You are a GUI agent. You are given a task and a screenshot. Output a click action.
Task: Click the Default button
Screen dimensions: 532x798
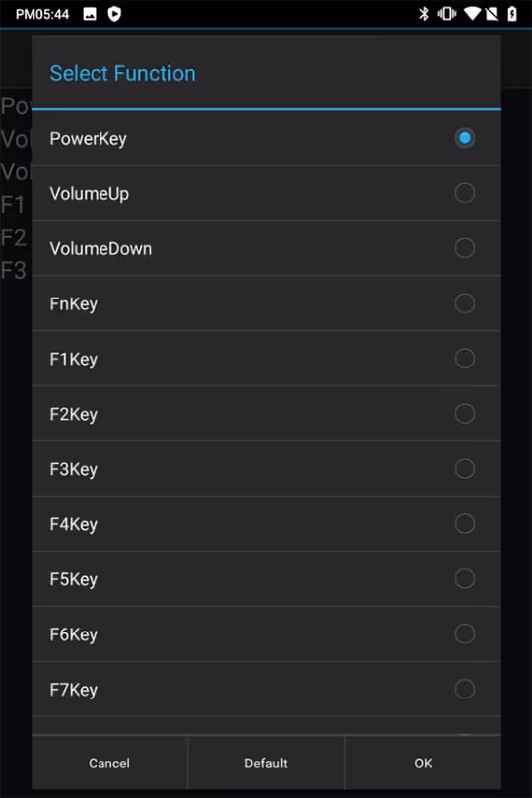pyautogui.click(x=266, y=763)
